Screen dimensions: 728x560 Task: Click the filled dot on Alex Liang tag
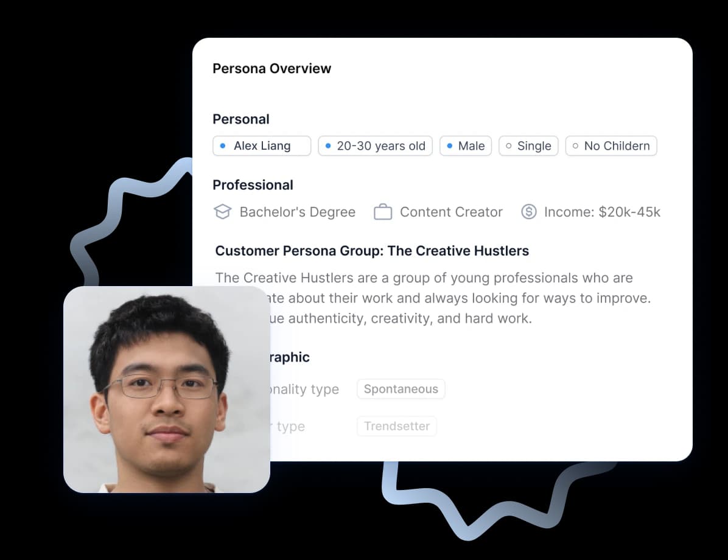click(x=223, y=145)
